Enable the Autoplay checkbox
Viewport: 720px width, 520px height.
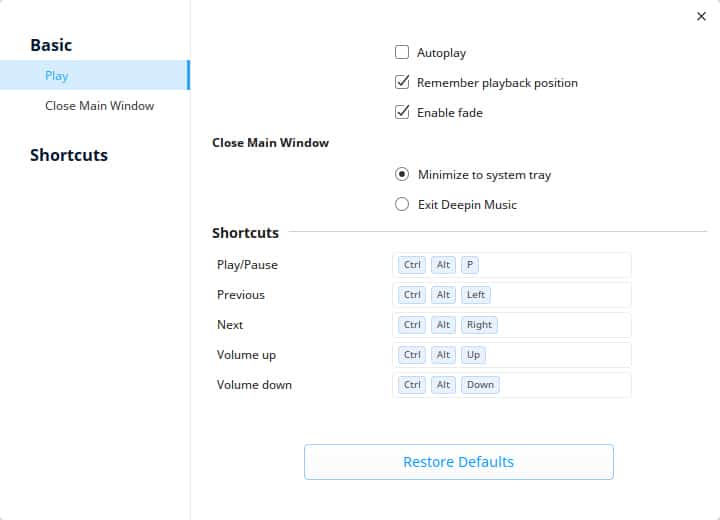[x=402, y=52]
